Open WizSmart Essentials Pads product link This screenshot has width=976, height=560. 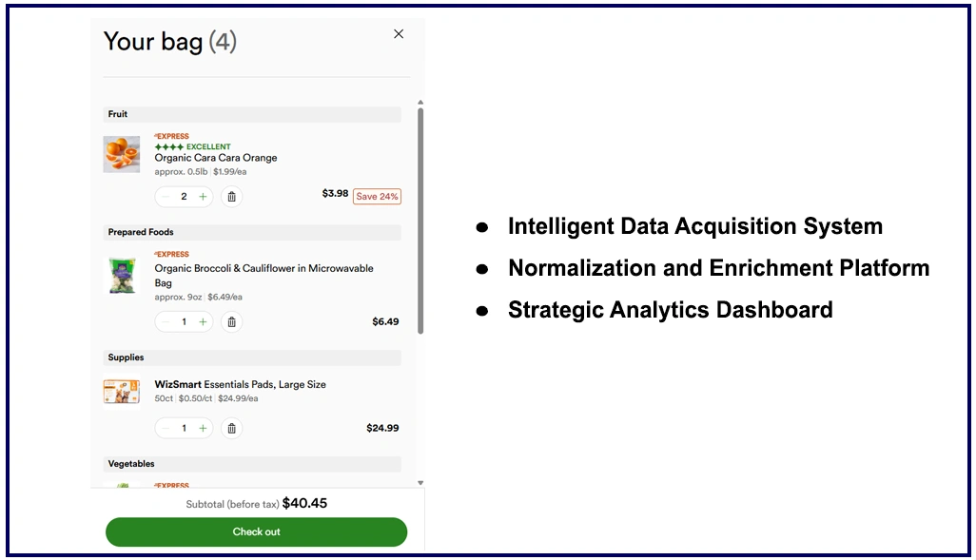240,385
